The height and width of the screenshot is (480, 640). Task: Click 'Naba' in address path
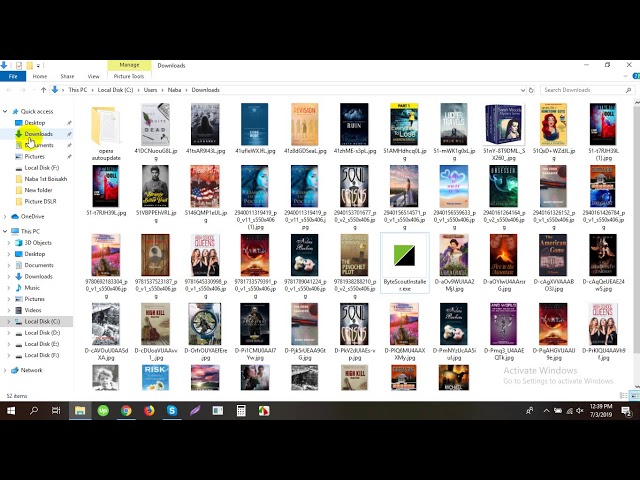click(x=174, y=90)
